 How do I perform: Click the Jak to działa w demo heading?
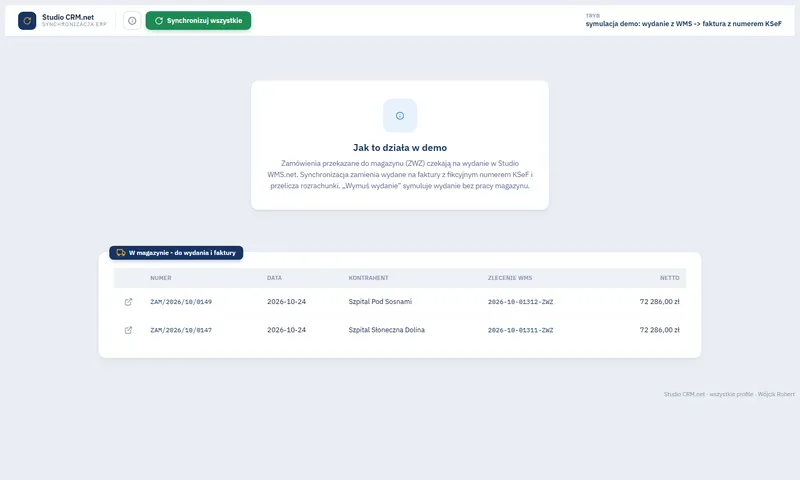[x=400, y=147]
